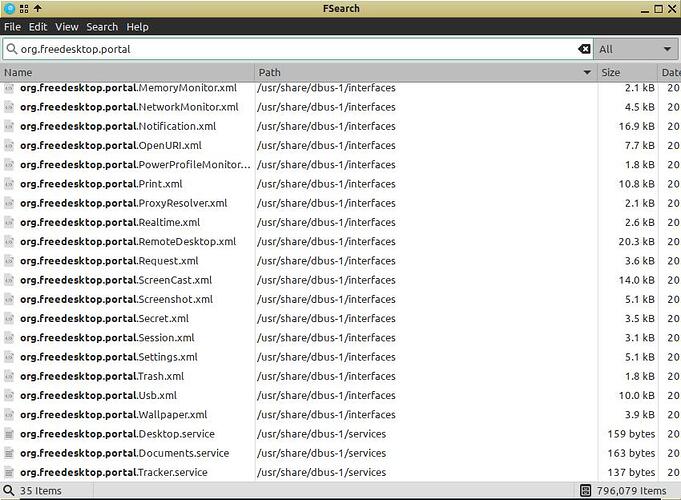
Task: Sort by the Size column header
Action: click(x=628, y=73)
